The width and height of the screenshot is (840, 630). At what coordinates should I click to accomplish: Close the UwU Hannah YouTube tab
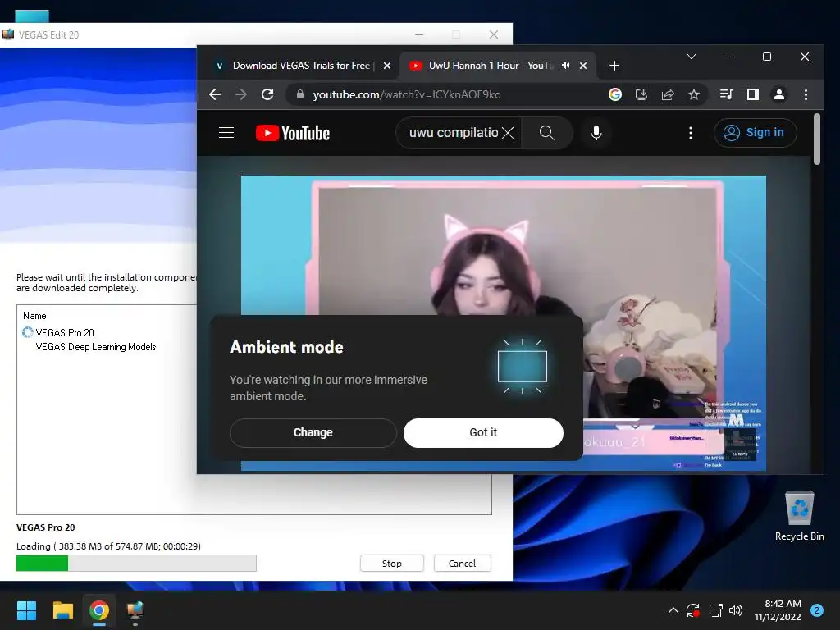[x=583, y=66]
